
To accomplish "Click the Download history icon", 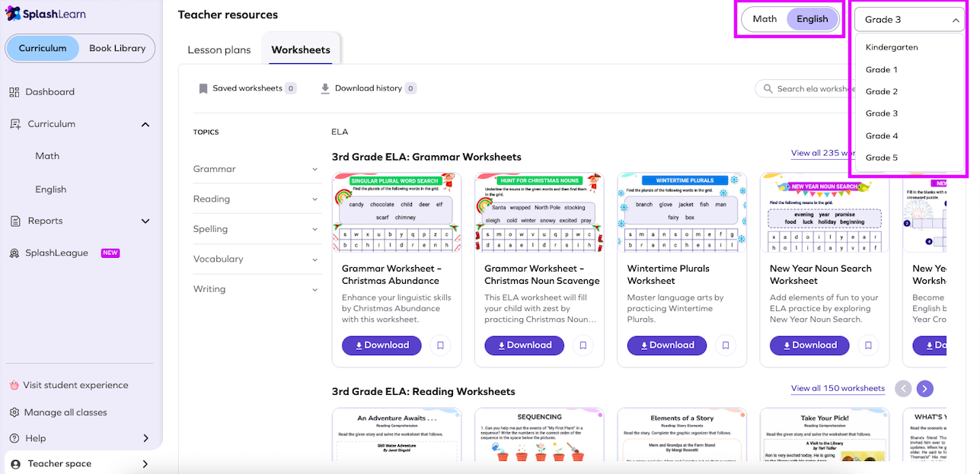I will coord(323,87).
